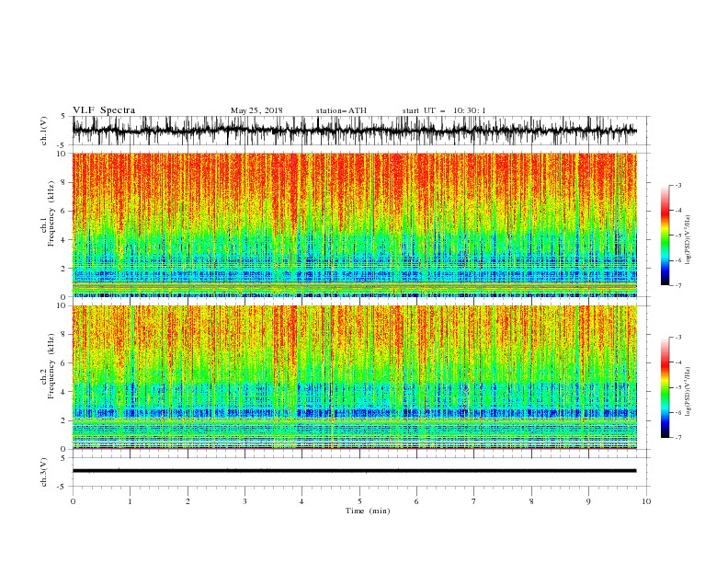Click the ch.2 spectrogram panel

[x=355, y=377]
